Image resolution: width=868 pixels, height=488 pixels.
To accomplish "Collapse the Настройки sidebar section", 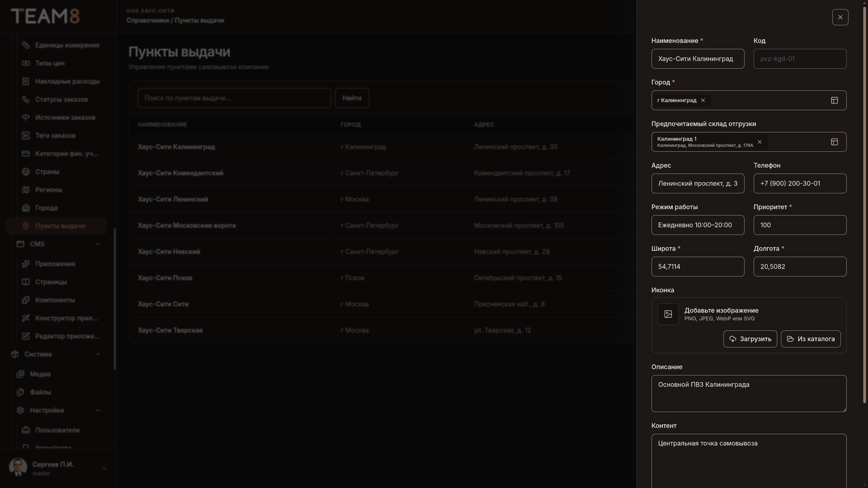I will point(98,410).
